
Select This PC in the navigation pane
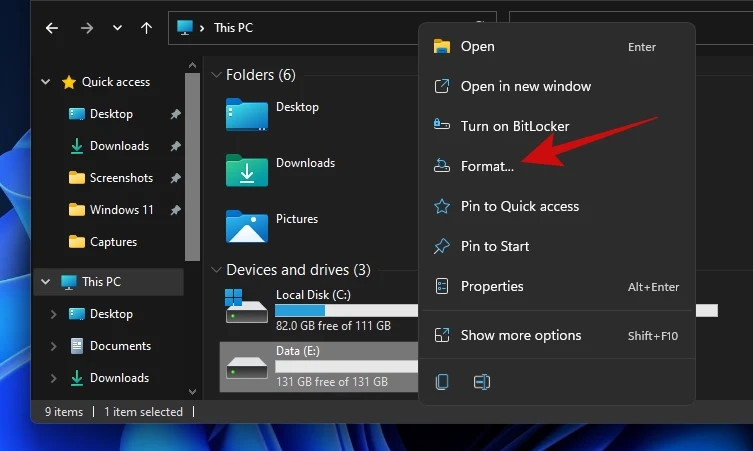[x=101, y=281]
